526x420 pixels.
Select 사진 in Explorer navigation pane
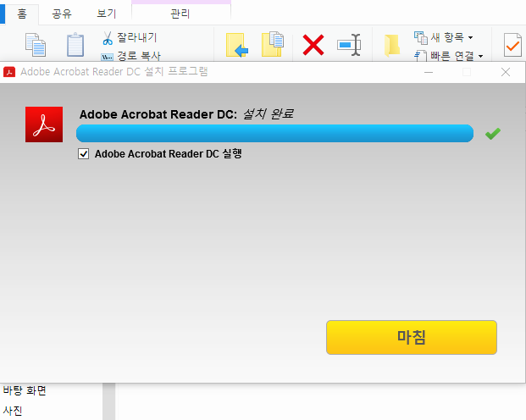tap(13, 411)
